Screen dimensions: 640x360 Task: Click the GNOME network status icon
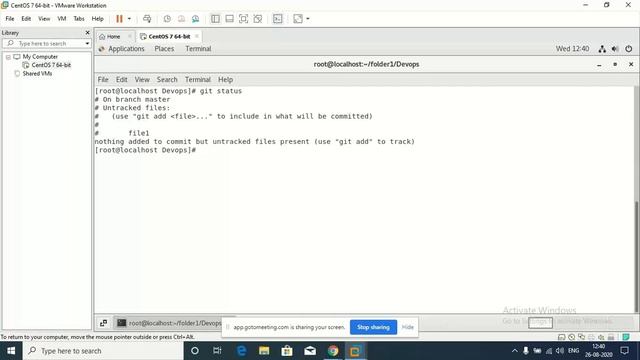[602, 49]
